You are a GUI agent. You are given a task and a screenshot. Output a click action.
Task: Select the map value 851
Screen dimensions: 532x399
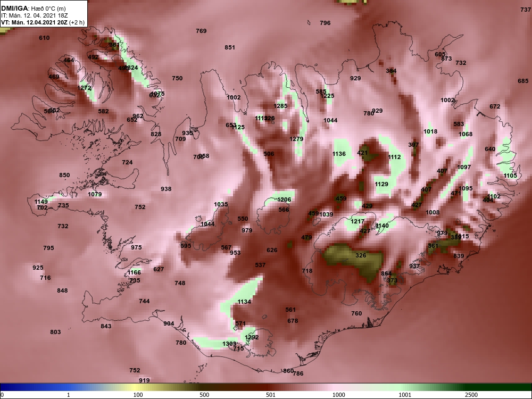click(230, 47)
